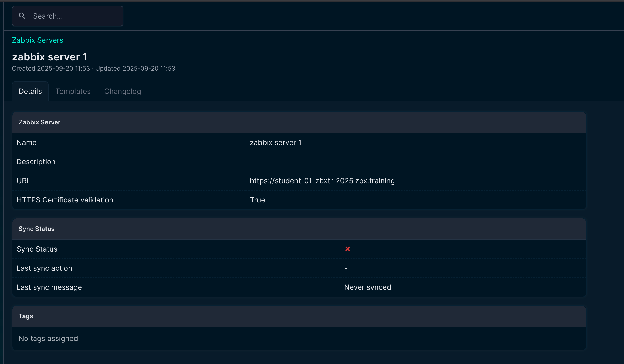Viewport: 624px width, 364px height.
Task: Click the Name value 'zabbix server 1'
Action: [275, 143]
